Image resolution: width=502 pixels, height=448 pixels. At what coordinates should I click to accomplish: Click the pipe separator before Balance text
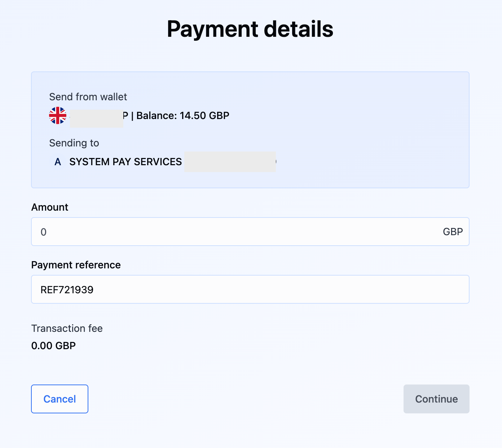(132, 115)
